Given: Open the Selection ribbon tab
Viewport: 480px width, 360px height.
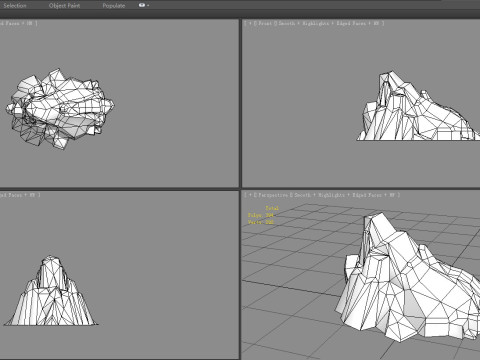Looking at the screenshot, I should click(x=15, y=6).
